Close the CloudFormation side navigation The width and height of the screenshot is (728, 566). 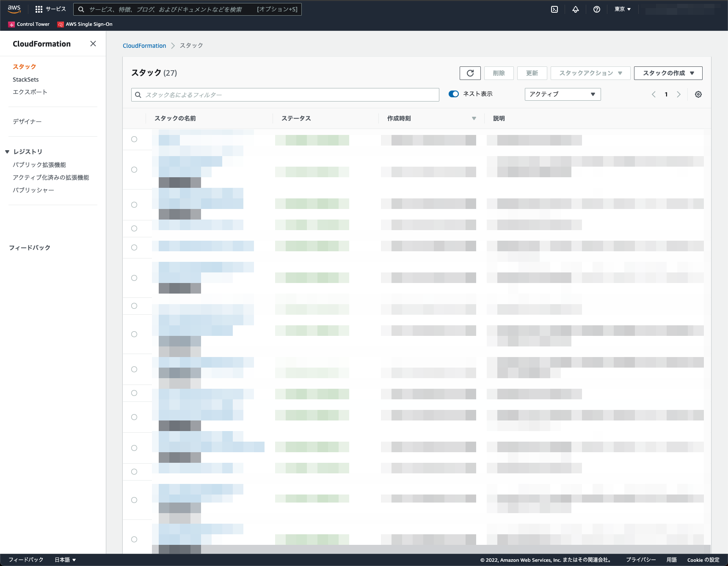pos(93,44)
